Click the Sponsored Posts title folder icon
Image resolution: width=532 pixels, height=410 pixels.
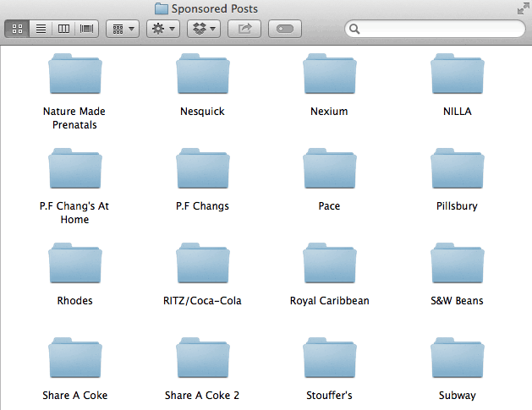click(x=162, y=8)
